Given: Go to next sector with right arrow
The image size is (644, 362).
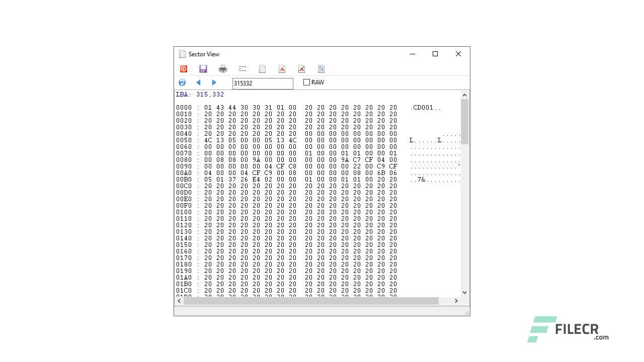Looking at the screenshot, I should point(214,82).
